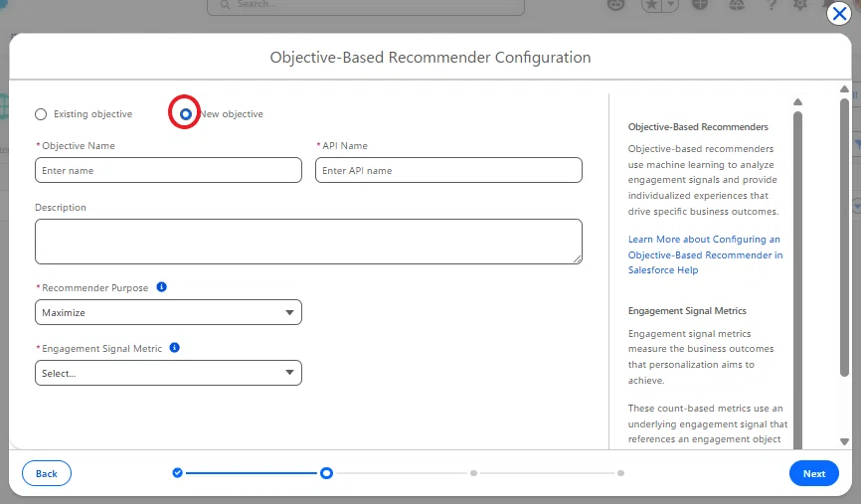Open the Learn More about Configuring link

(x=705, y=254)
